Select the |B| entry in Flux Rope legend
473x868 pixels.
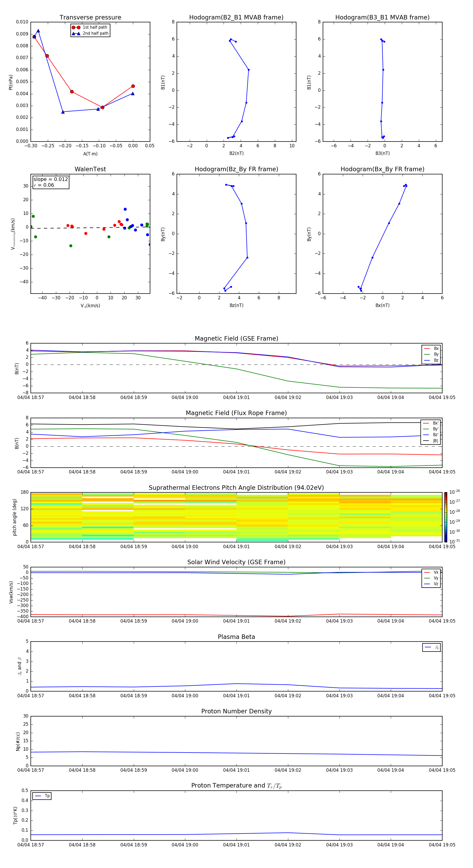tap(431, 441)
